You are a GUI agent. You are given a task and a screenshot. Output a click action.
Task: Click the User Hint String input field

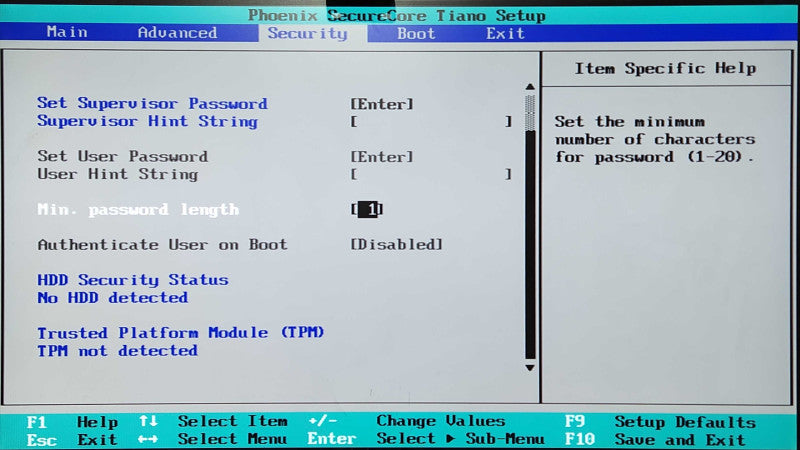(x=431, y=174)
